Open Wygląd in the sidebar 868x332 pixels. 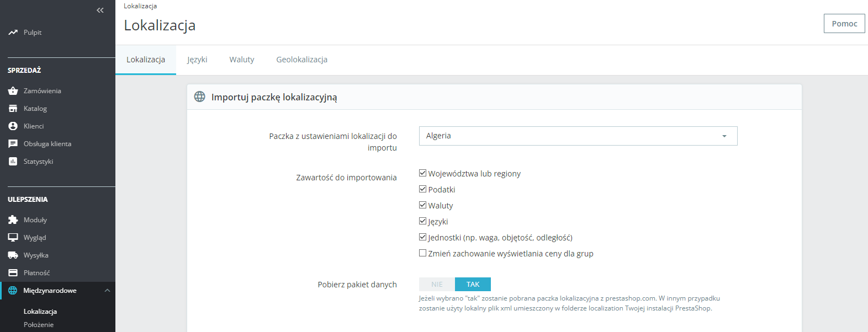pyautogui.click(x=35, y=238)
